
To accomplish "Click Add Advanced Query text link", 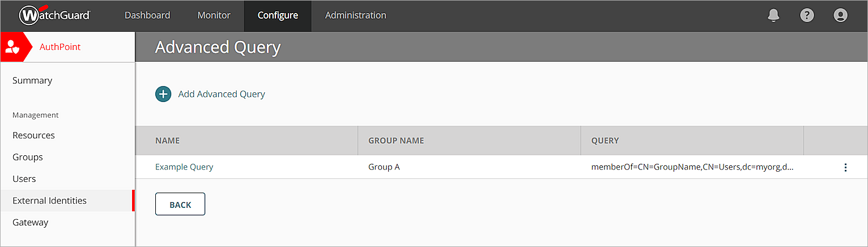I will [x=222, y=94].
